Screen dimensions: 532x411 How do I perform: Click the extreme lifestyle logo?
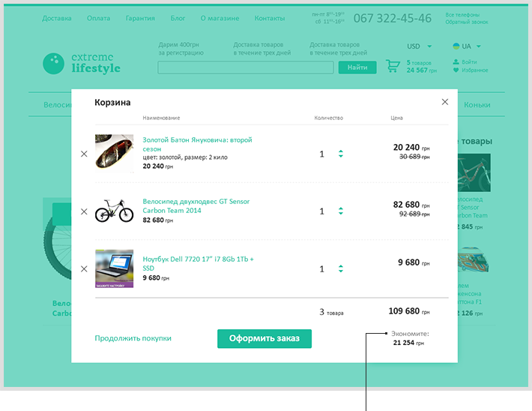(x=82, y=64)
